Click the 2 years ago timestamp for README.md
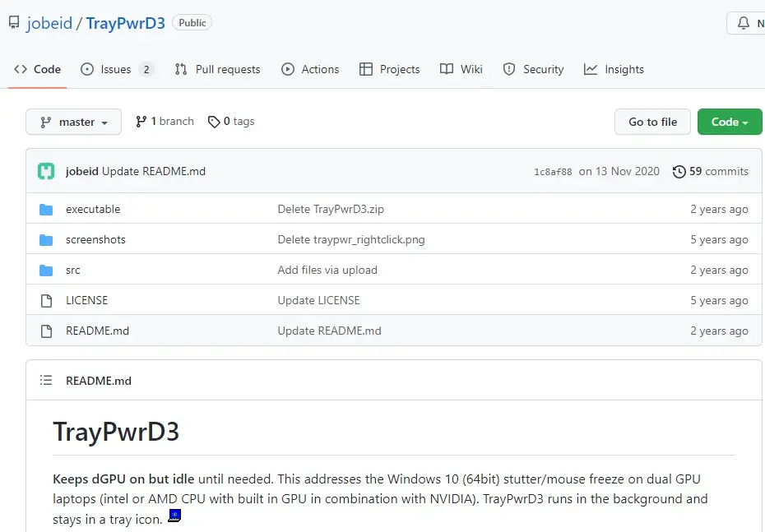This screenshot has width=765, height=532. point(719,331)
